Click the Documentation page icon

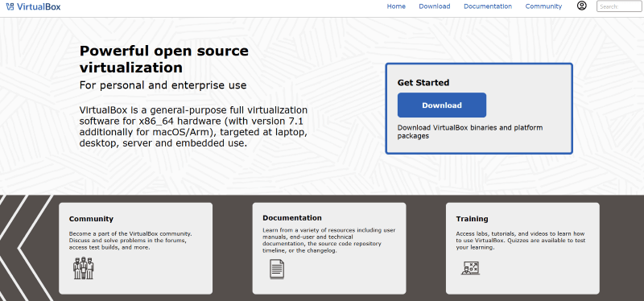277,269
